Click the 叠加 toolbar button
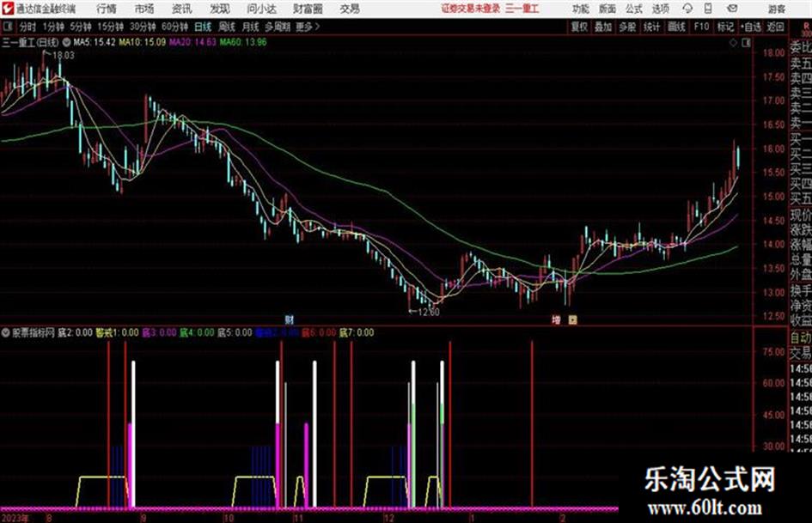 [603, 27]
